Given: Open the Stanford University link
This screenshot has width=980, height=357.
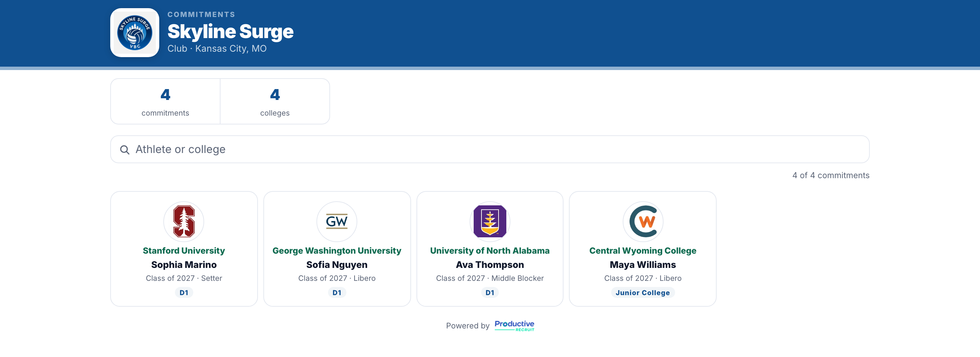Looking at the screenshot, I should pyautogui.click(x=184, y=251).
